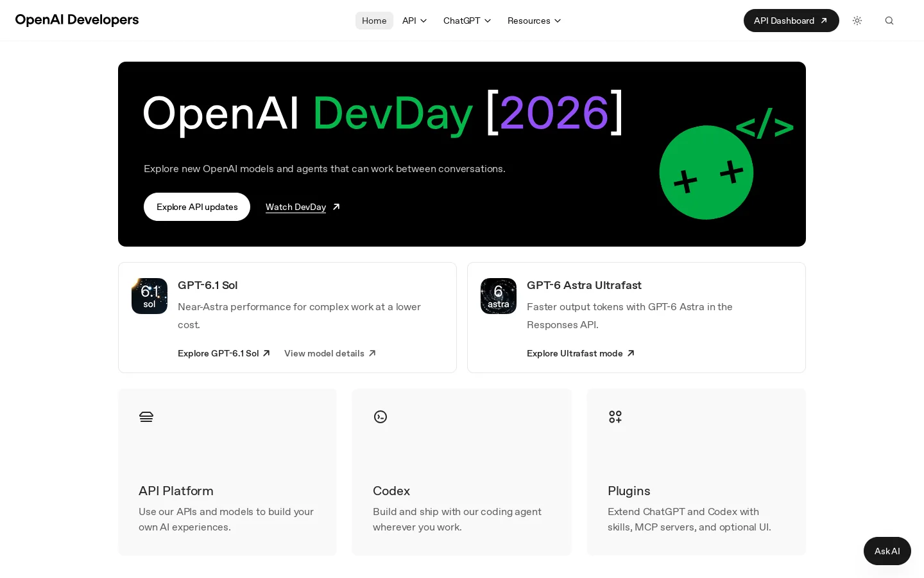Screen dimensions: 924x578
Task: Click the GPT-6 Astra model icon
Action: tap(499, 296)
